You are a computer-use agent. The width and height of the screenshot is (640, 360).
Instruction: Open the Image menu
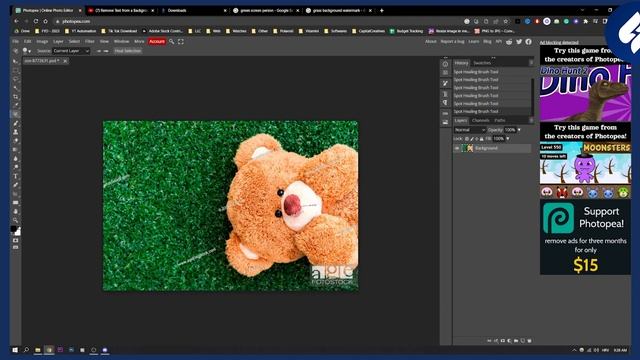[42, 42]
